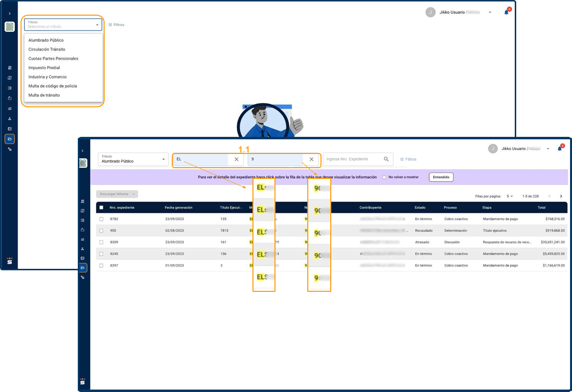Check the box for expediente 8782

101,219
